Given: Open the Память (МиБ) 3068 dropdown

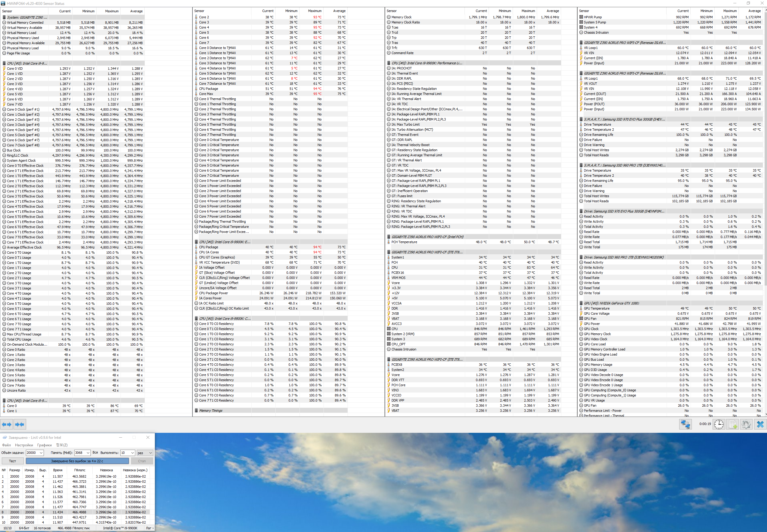Looking at the screenshot, I should click(x=88, y=453).
